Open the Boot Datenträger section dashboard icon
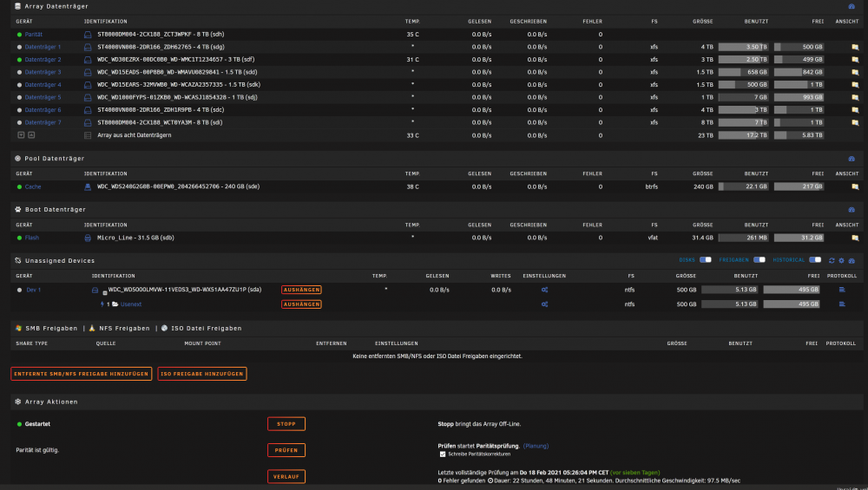Screen dimensions: 868x490 (x=852, y=210)
